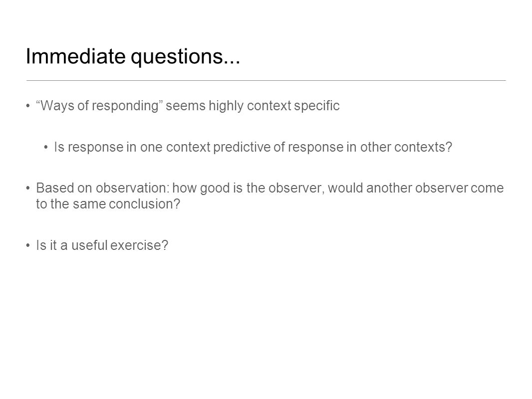Click the words "would another observer come"
Image resolution: width=532 pixels, height=399 pixels.
416,188
